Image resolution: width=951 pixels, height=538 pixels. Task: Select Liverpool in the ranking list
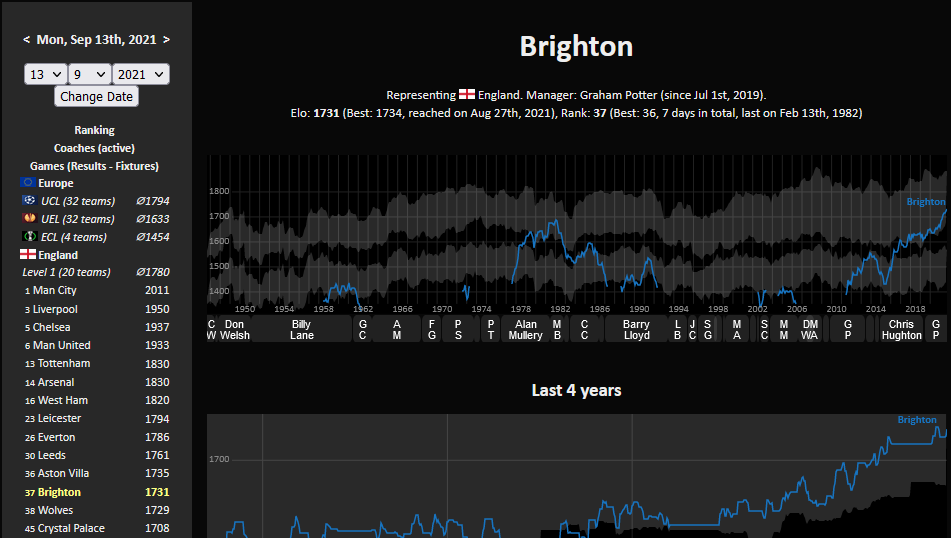pos(55,309)
